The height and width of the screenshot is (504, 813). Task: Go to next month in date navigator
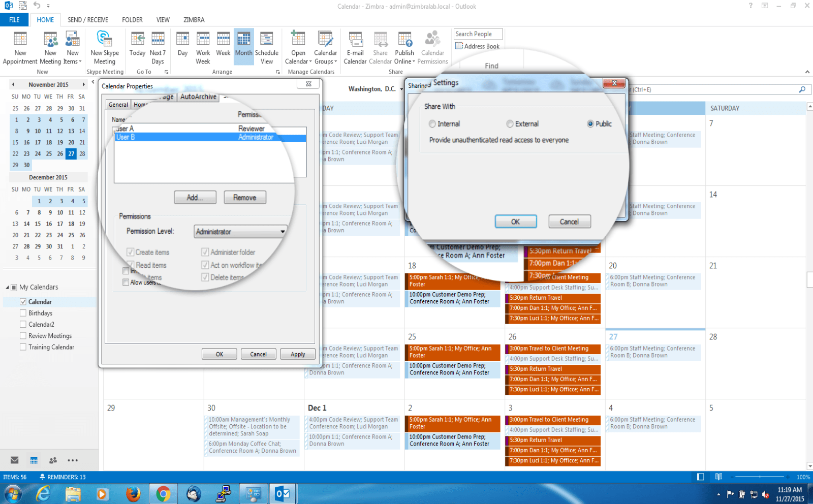coord(84,85)
